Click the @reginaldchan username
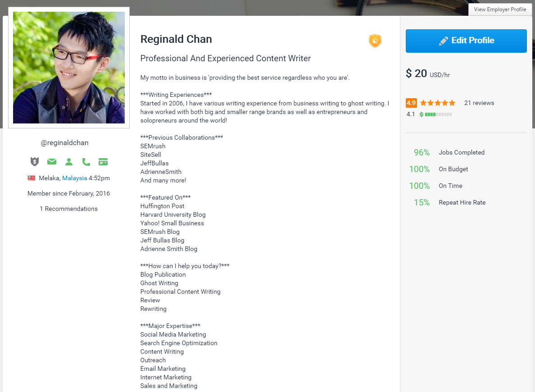The width and height of the screenshot is (535, 392). 64,143
